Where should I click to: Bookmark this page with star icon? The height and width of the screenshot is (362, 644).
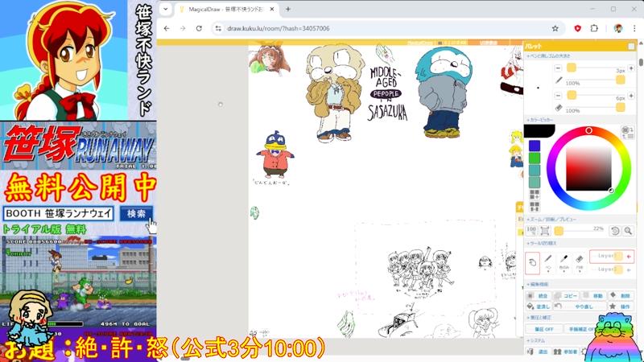[x=555, y=28]
